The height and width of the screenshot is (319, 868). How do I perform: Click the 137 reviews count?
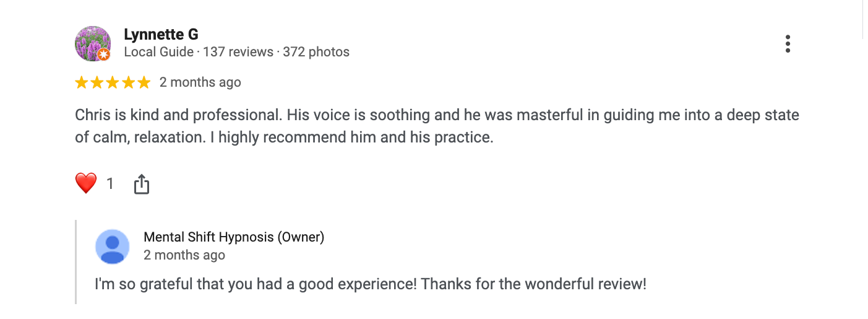[238, 52]
